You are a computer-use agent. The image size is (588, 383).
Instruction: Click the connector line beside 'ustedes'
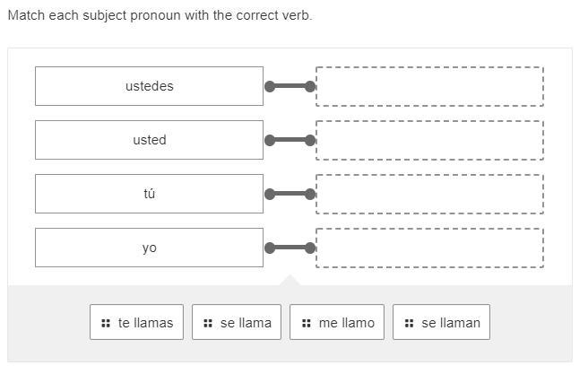[x=290, y=86]
